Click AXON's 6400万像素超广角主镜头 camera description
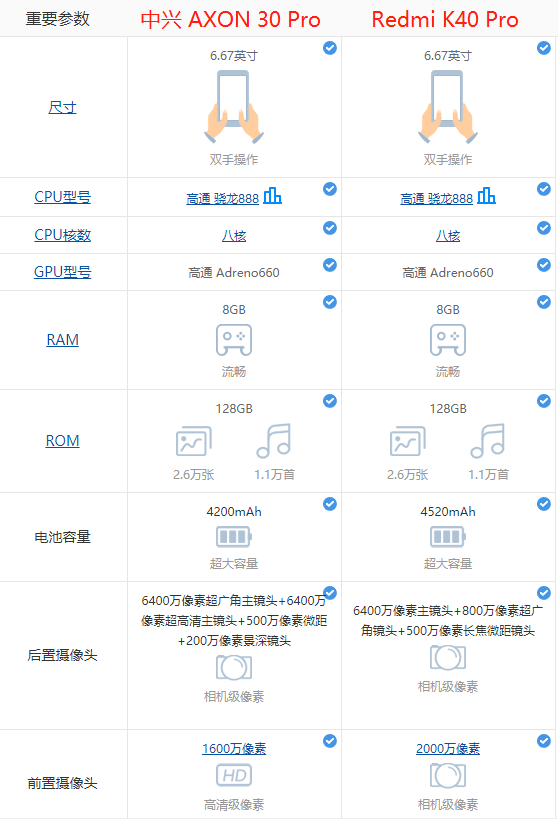The image size is (558, 819). (234, 621)
